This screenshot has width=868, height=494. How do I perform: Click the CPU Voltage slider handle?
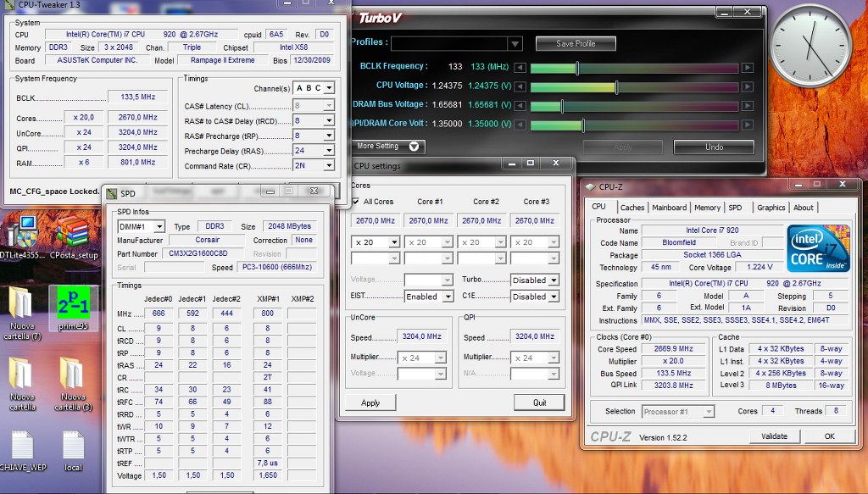pyautogui.click(x=617, y=86)
